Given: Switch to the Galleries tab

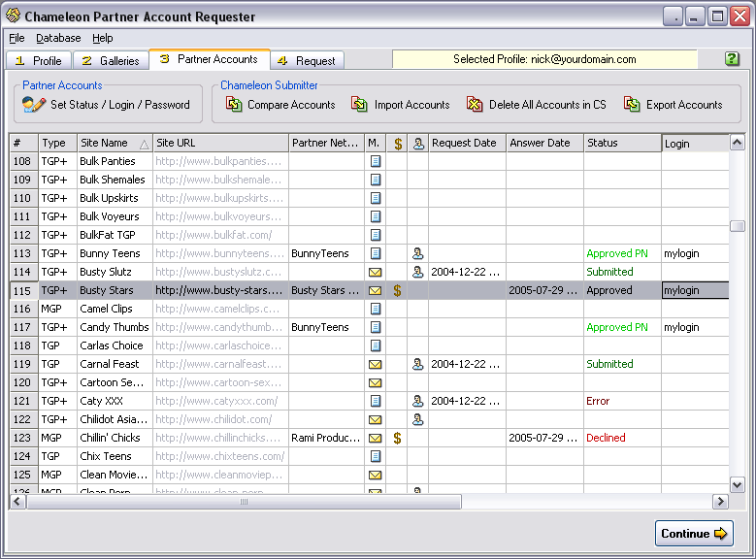Looking at the screenshot, I should click(111, 60).
